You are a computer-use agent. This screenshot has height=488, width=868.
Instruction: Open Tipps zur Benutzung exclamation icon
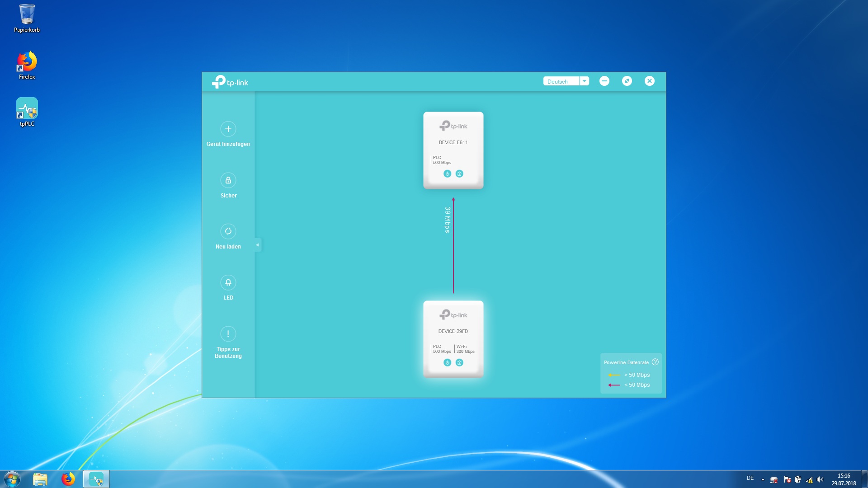point(228,334)
